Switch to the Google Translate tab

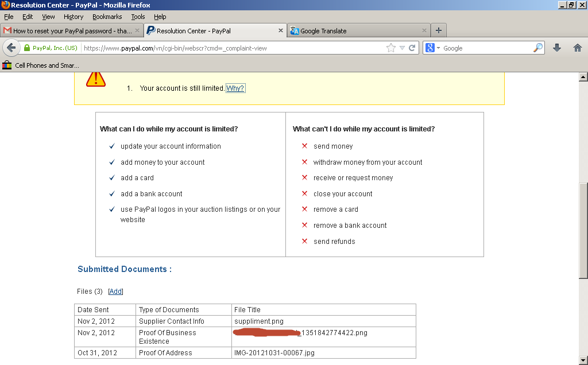(x=359, y=31)
